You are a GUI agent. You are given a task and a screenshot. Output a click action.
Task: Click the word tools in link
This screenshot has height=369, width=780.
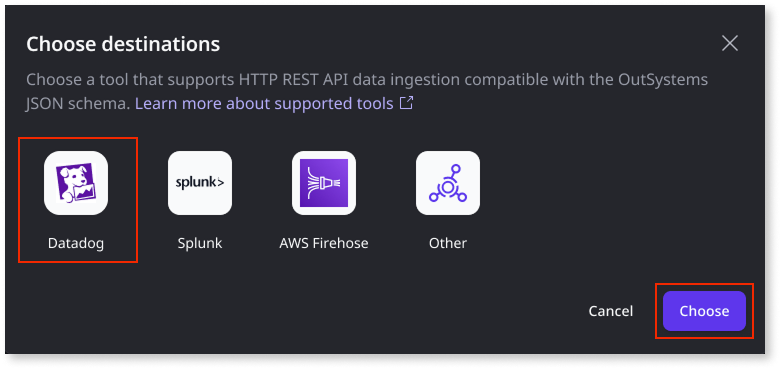pyautogui.click(x=375, y=104)
